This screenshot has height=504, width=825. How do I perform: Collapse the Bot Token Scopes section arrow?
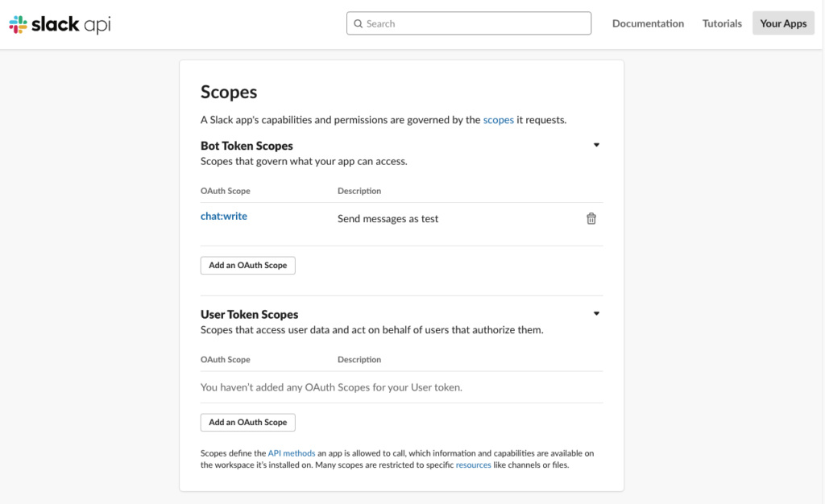pyautogui.click(x=596, y=146)
